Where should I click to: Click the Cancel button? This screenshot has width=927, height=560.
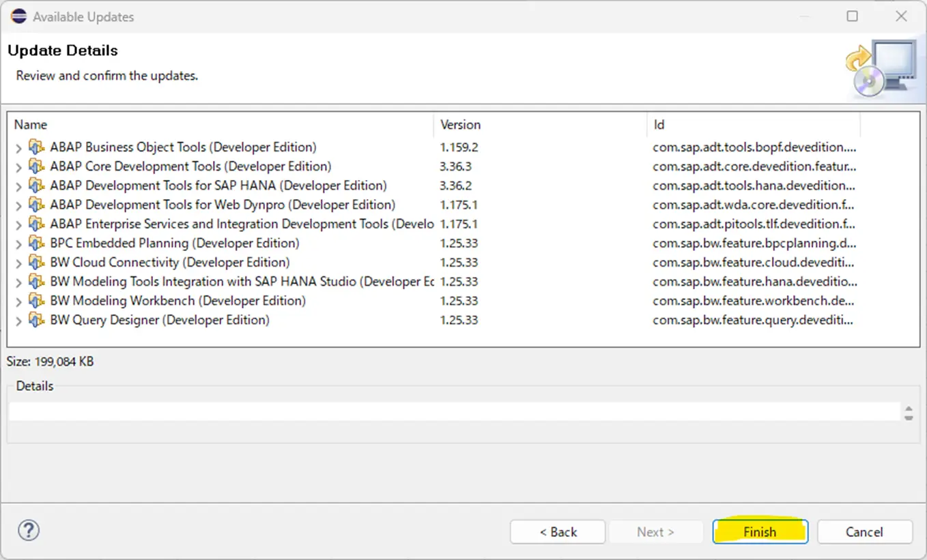click(x=864, y=532)
